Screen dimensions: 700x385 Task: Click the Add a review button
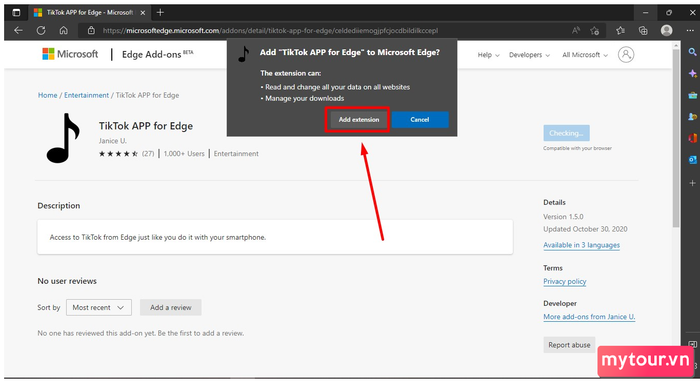point(171,307)
